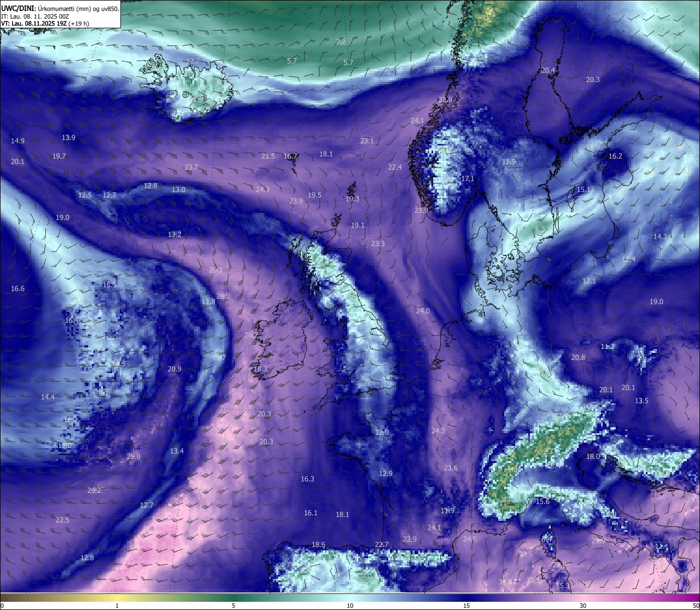This screenshot has height=610, width=700.
Task: Click the 19.1 value label
Action: pos(358,225)
